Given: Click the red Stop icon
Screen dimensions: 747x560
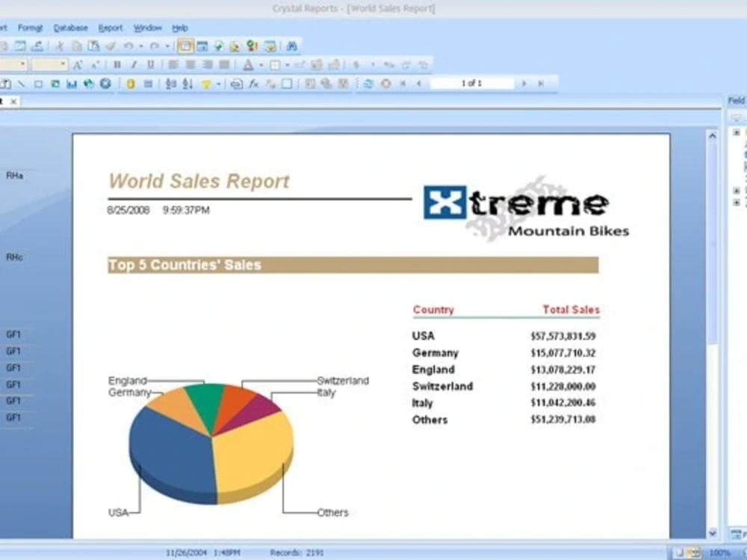Looking at the screenshot, I should click(x=386, y=84).
